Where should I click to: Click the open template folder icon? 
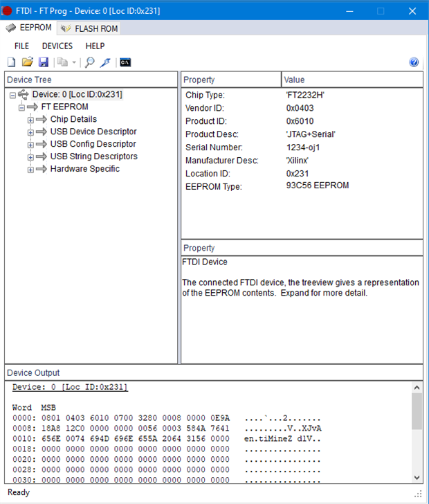[x=28, y=62]
